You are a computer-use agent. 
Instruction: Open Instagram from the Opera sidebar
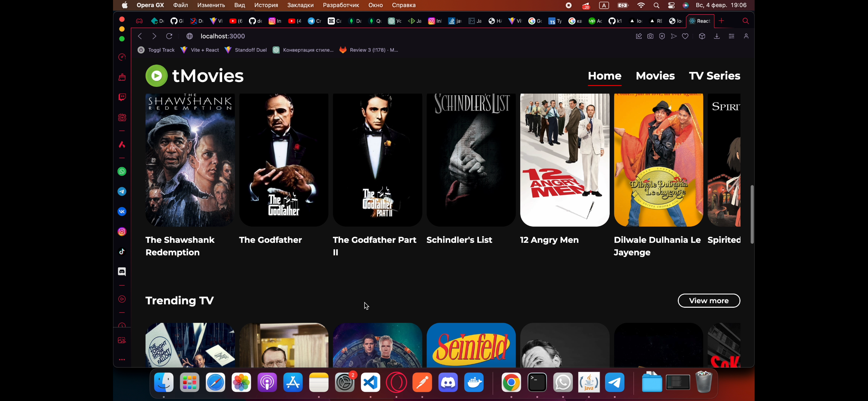tap(122, 232)
